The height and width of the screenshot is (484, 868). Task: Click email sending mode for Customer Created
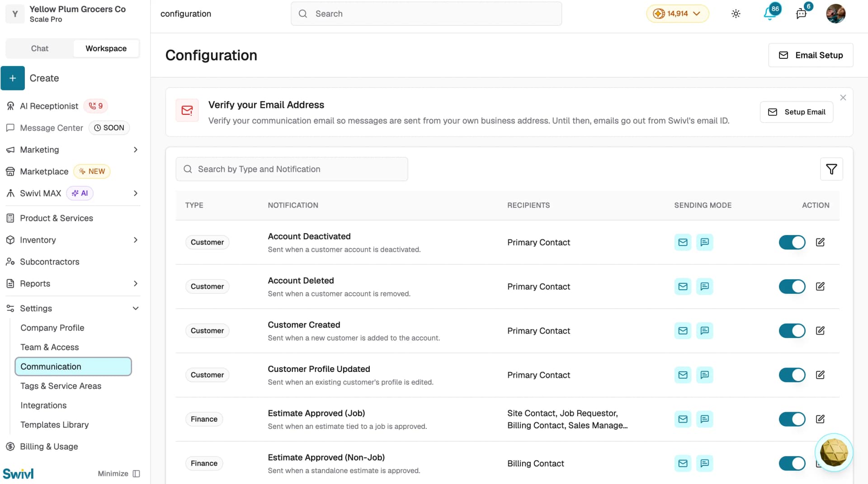[683, 331]
